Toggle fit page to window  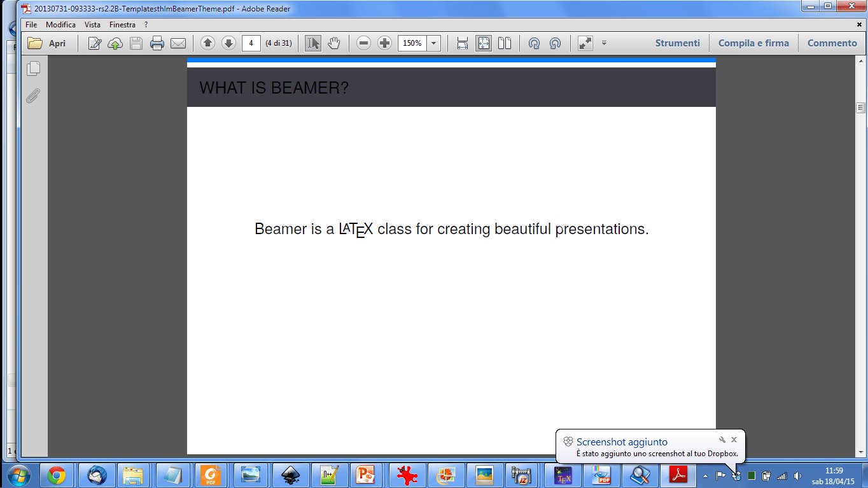click(484, 43)
